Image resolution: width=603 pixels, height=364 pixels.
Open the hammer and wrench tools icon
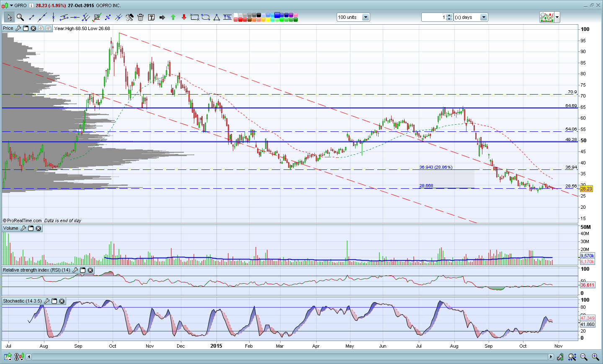coord(129,17)
